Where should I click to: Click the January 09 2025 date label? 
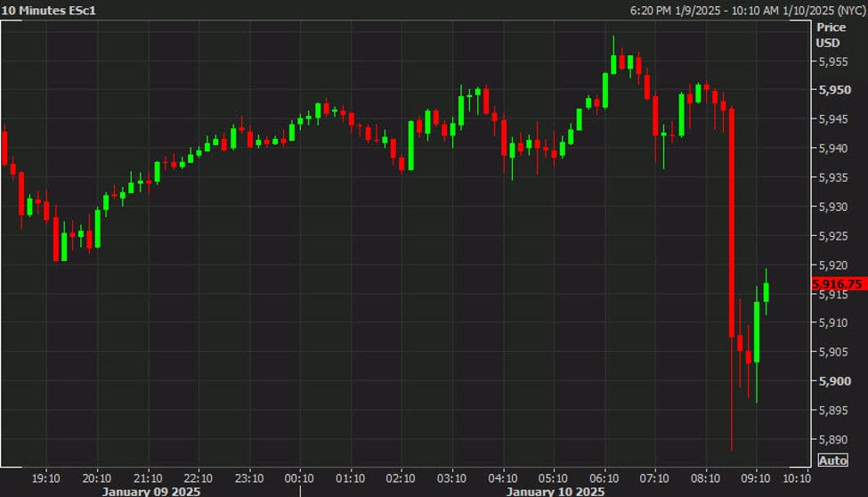(x=150, y=491)
